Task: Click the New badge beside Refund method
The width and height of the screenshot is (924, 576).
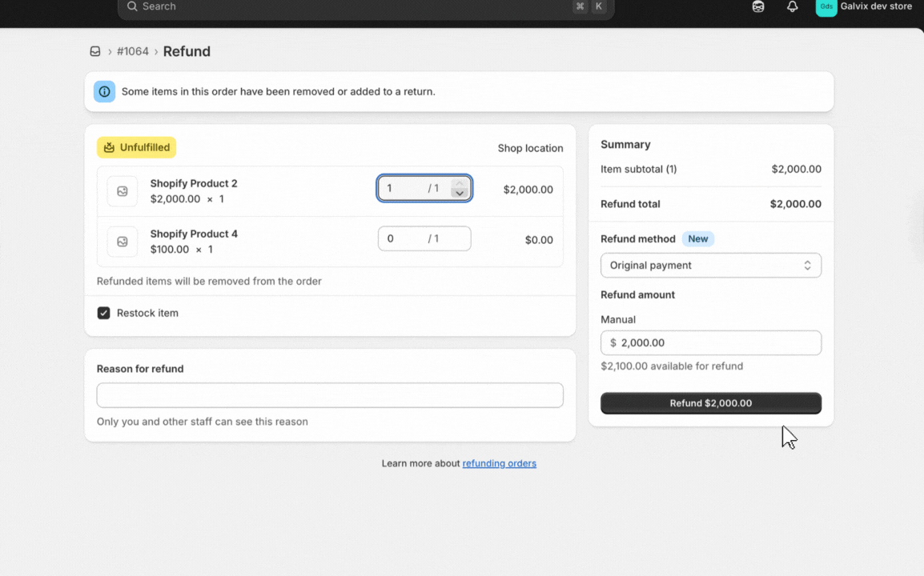Action: [x=697, y=238]
